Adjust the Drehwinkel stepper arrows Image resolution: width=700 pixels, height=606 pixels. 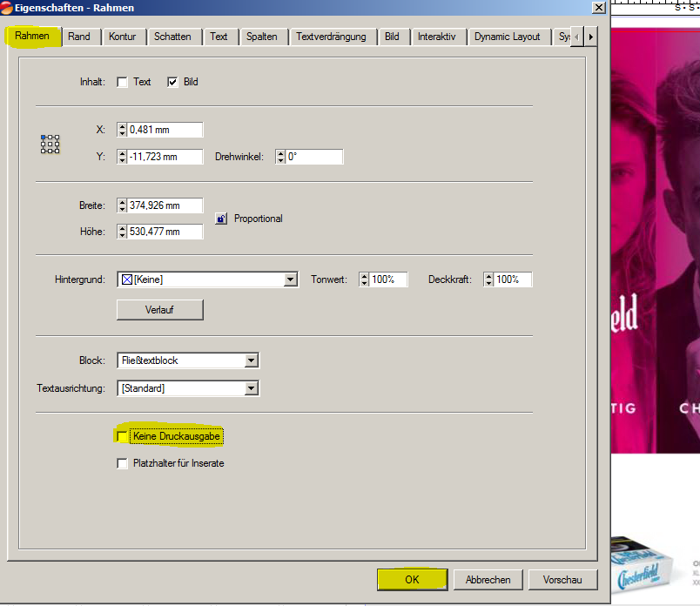pyautogui.click(x=280, y=157)
